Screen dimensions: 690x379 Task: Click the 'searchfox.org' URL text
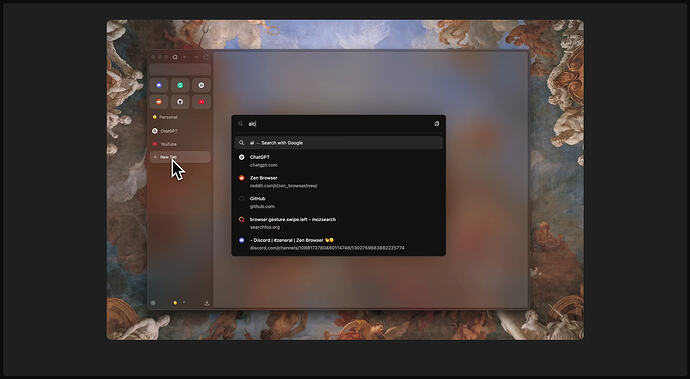point(265,227)
